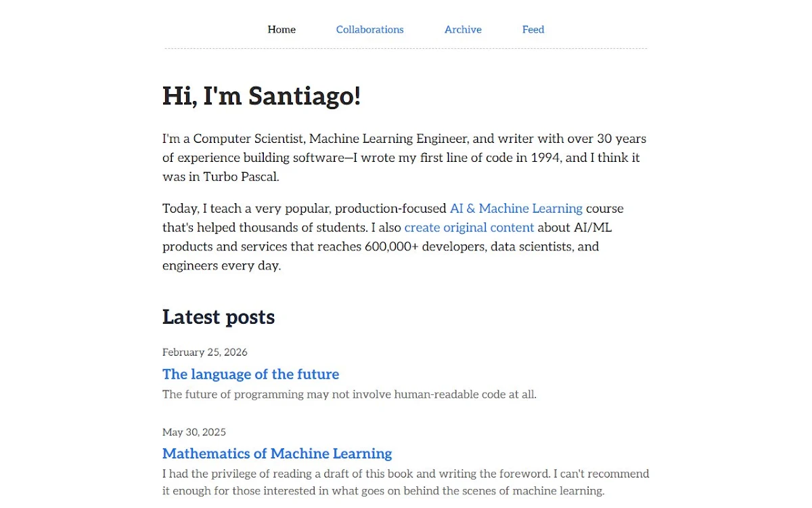Click the summary about human-readable code

point(349,394)
